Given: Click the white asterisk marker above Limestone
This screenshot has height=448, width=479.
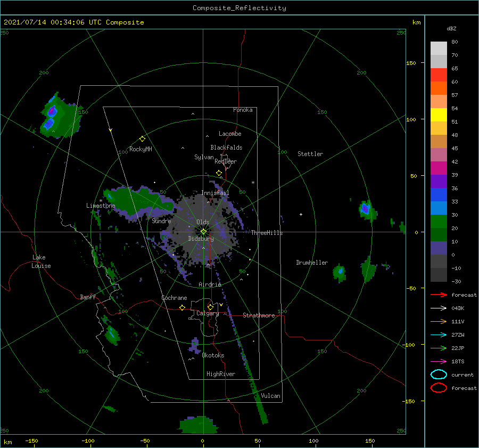Looking at the screenshot, I should click(101, 201).
